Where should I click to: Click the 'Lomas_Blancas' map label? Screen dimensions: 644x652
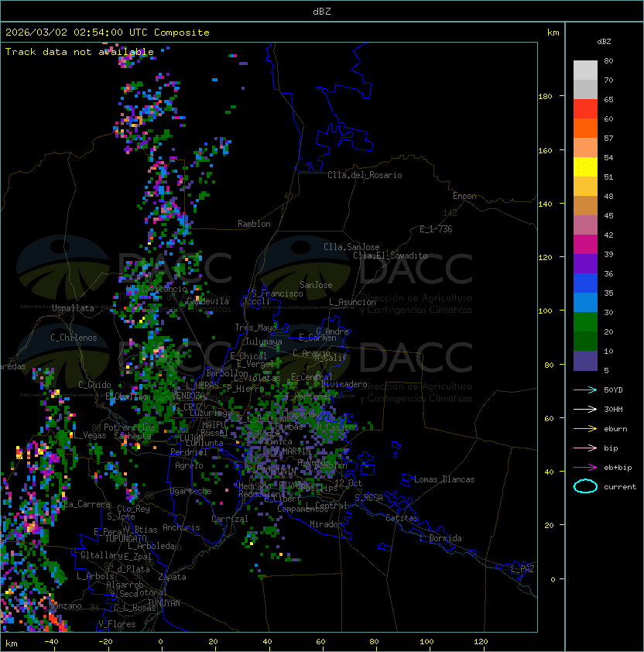(x=444, y=479)
